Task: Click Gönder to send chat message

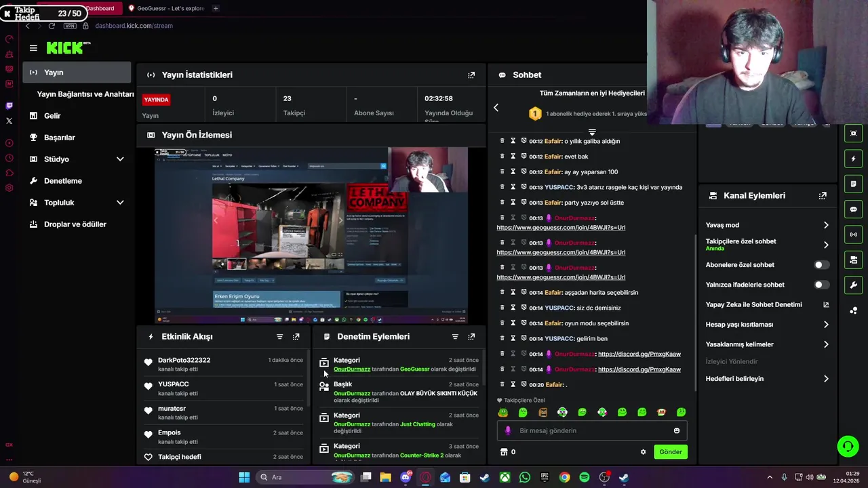Action: coord(671,452)
